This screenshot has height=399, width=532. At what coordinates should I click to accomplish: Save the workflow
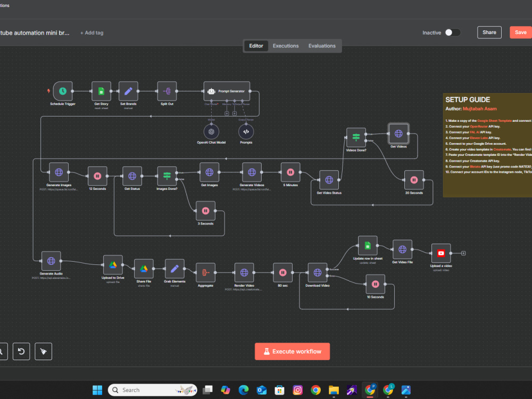coord(521,32)
